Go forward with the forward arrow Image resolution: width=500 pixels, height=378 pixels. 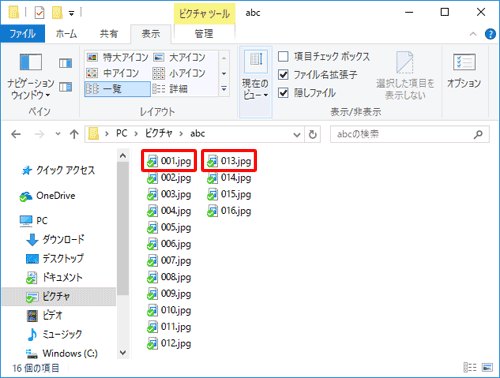39,134
